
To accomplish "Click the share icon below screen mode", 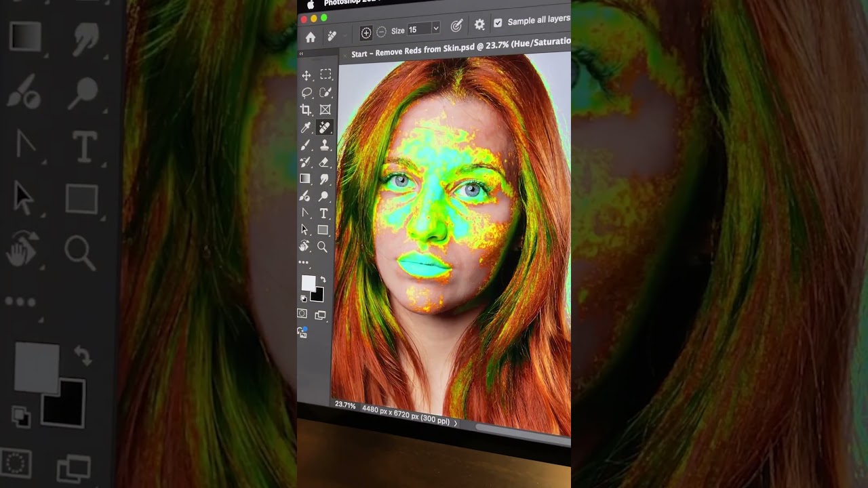I will coord(302,331).
